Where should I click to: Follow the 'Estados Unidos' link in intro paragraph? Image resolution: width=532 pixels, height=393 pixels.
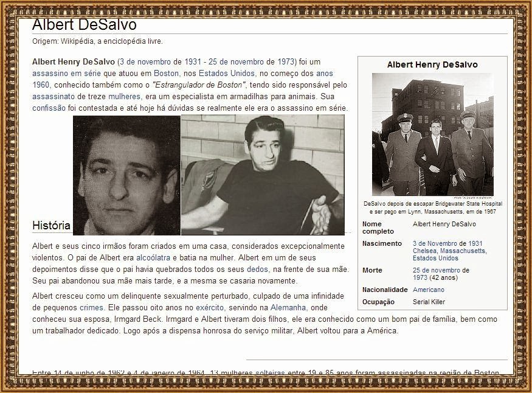tap(227, 73)
